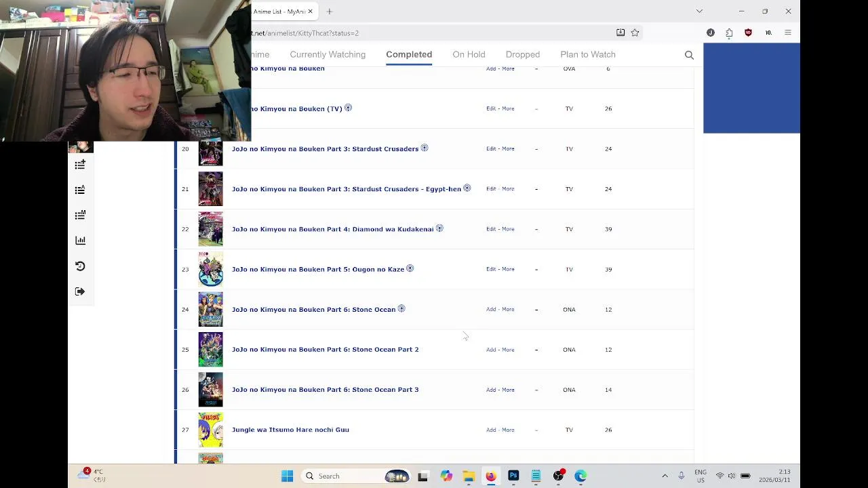Open the Firefox extensions puzzle icon
Image resolution: width=868 pixels, height=488 pixels.
(729, 33)
